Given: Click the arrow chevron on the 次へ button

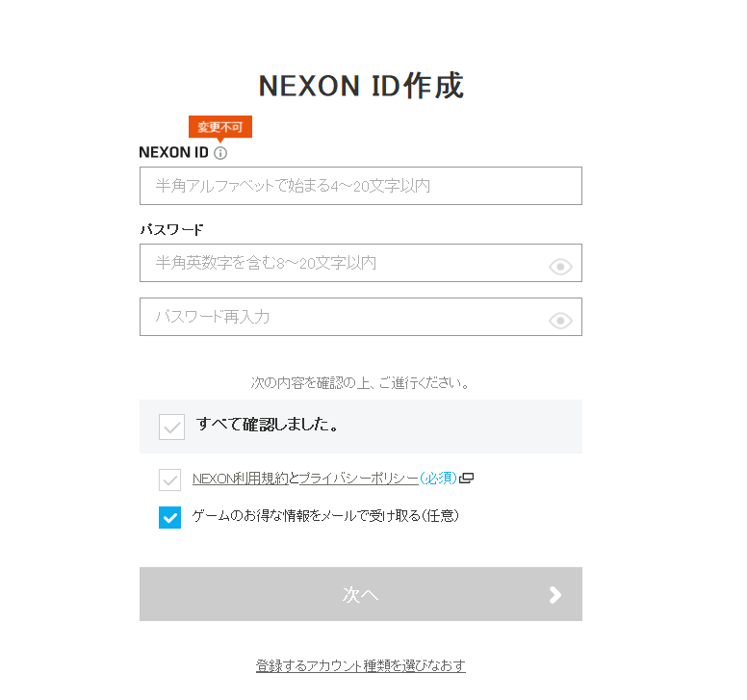Looking at the screenshot, I should point(554,594).
